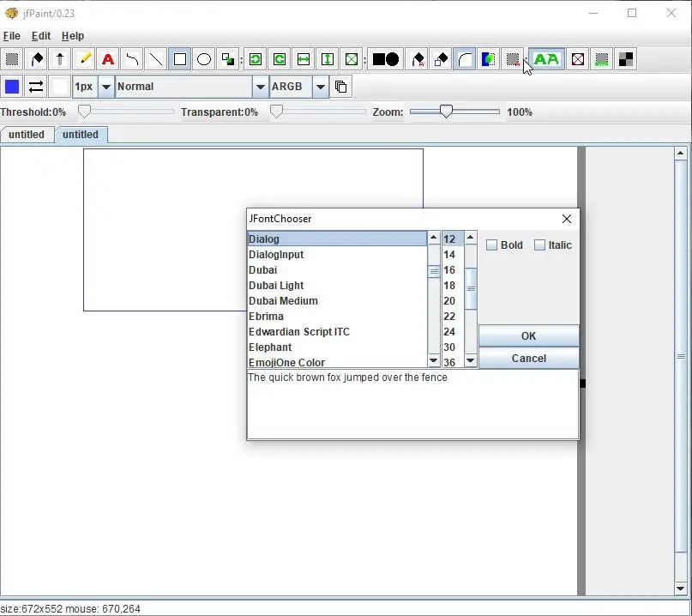692x616 pixels.
Task: Open the Normal paint mode dropdown
Action: tap(260, 87)
